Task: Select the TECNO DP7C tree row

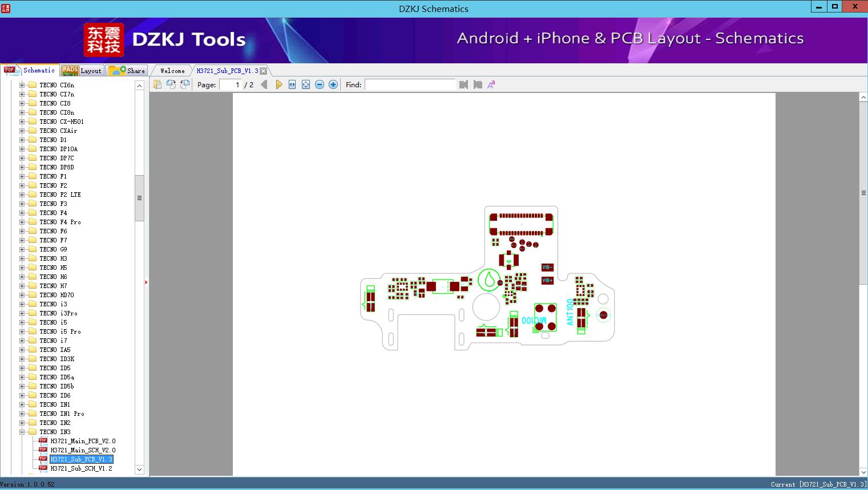Action: tap(56, 158)
